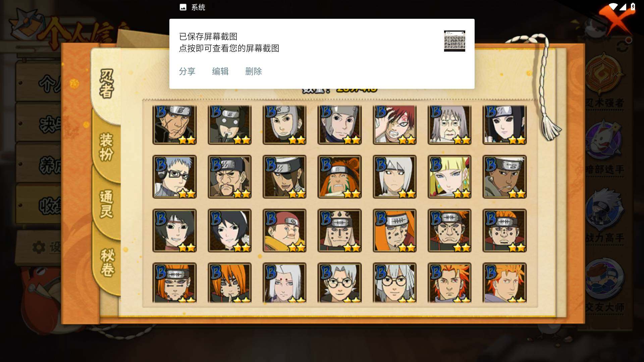Tap 分享 in the screenshot notification

(x=187, y=71)
